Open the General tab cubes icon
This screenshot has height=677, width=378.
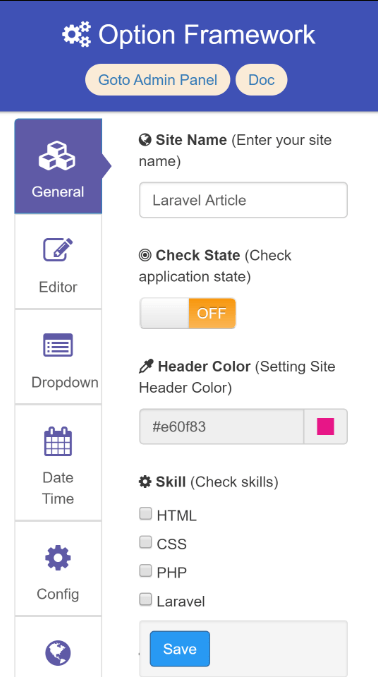click(57, 156)
